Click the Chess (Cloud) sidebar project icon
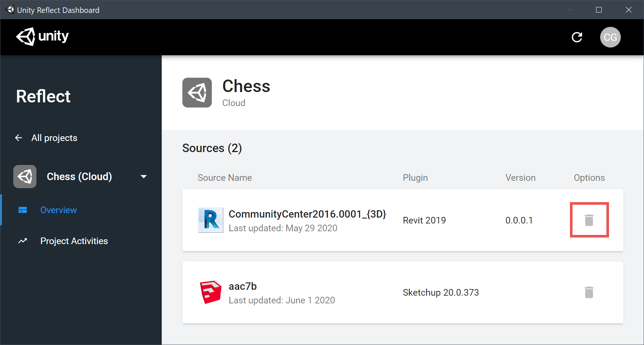 (x=25, y=176)
